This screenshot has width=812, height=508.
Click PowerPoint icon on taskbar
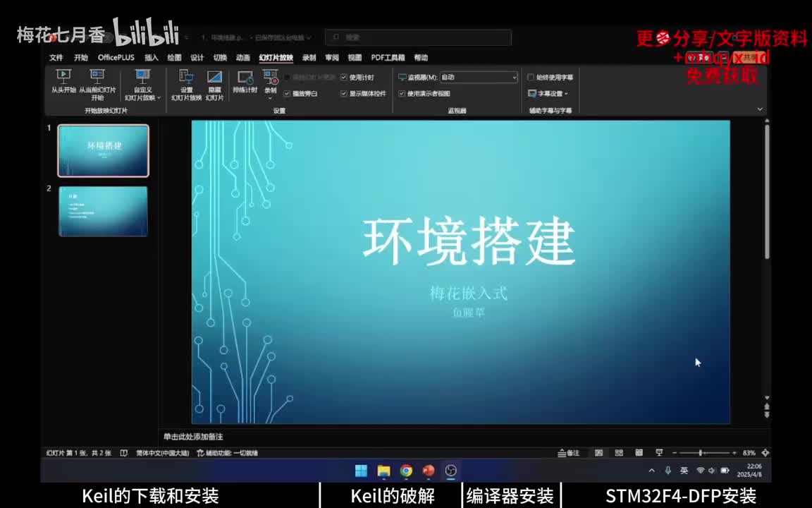pos(429,470)
